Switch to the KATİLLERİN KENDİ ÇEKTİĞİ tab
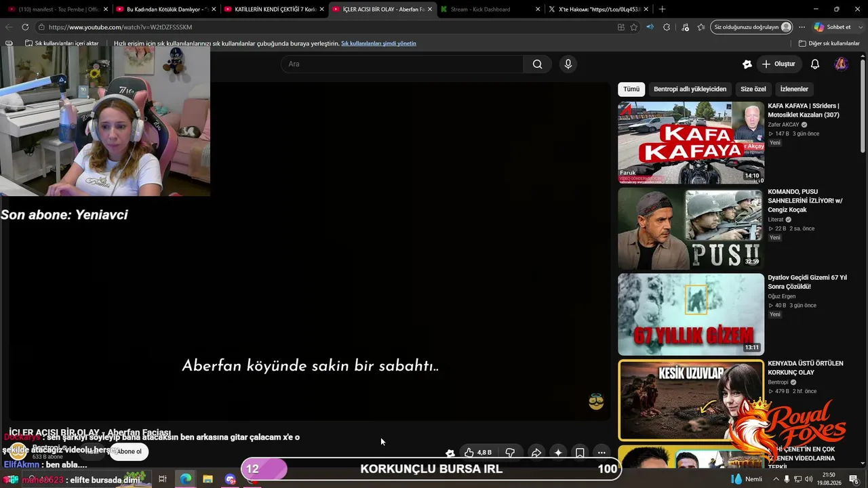The width and height of the screenshot is (868, 488). coord(273,9)
